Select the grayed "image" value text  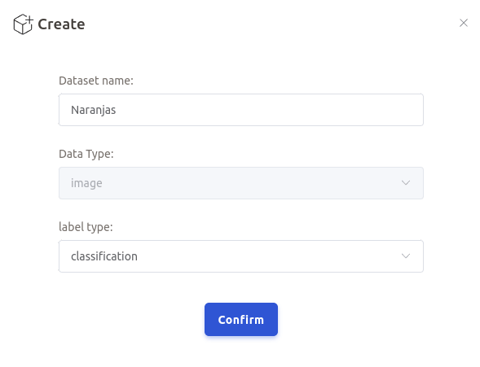point(86,183)
